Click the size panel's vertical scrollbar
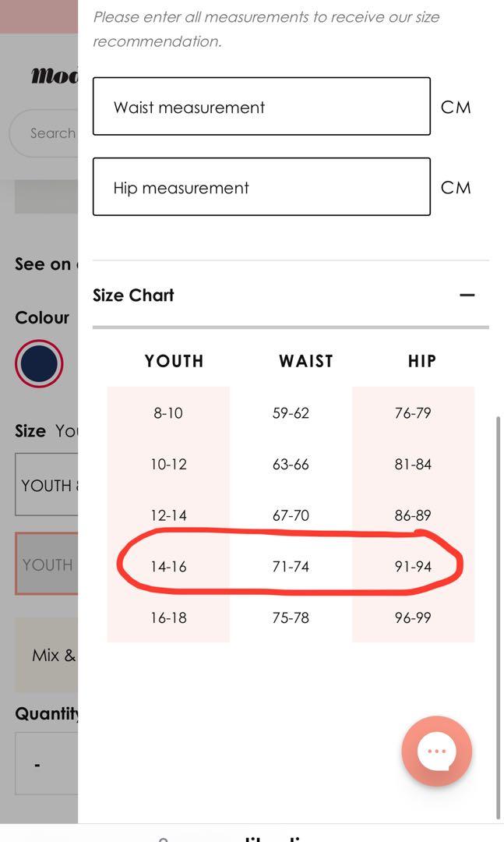 499,616
